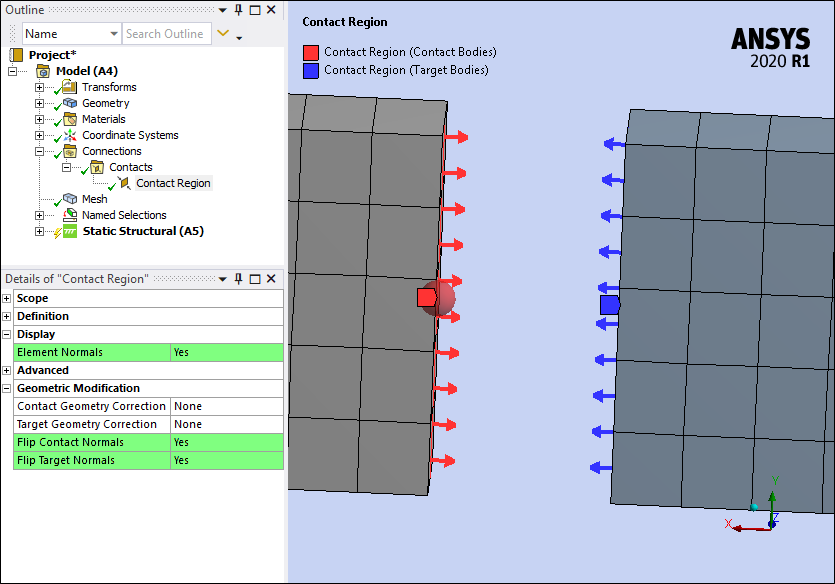Click the Search Outline input field
Screen dimensions: 835x584
tap(166, 34)
